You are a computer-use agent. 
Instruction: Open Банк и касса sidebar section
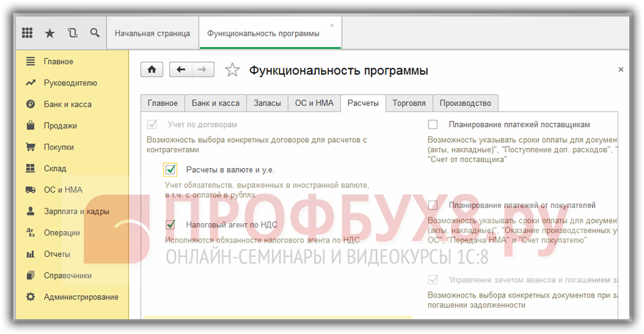click(67, 104)
